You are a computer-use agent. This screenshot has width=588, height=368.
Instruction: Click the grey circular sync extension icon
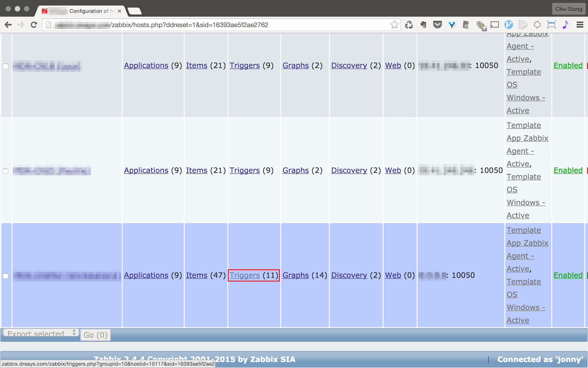pos(537,25)
